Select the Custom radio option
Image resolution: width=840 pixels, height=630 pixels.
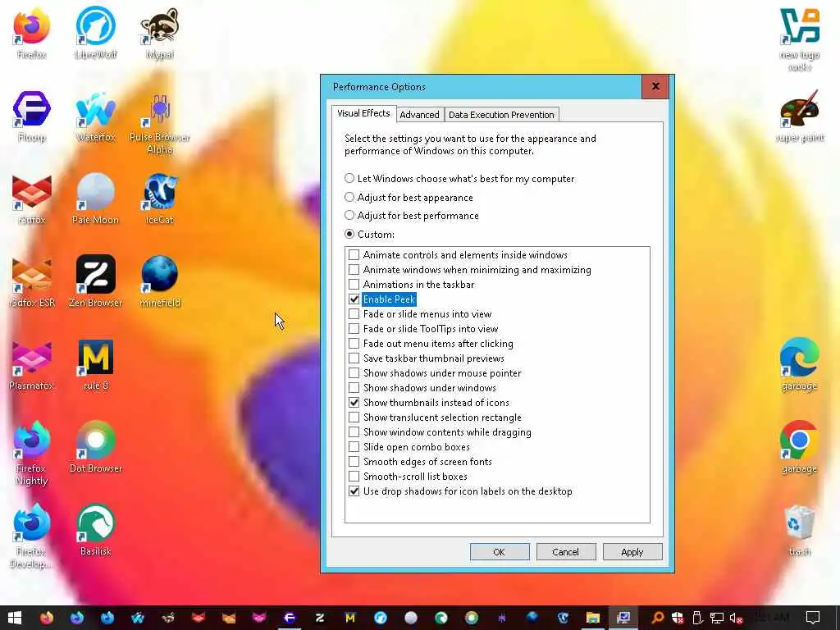(x=370, y=234)
